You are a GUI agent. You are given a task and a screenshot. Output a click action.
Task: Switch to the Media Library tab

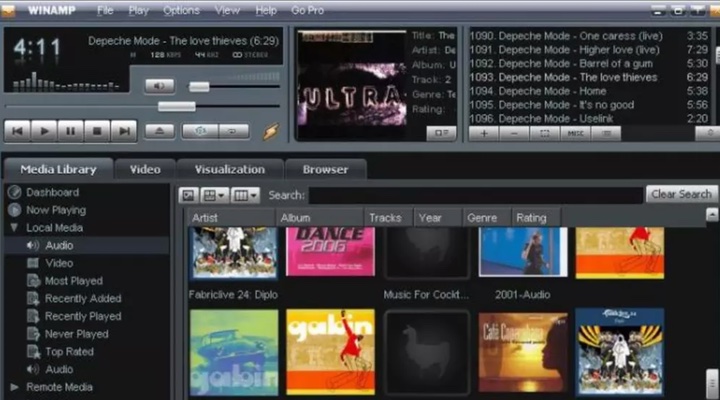point(58,169)
